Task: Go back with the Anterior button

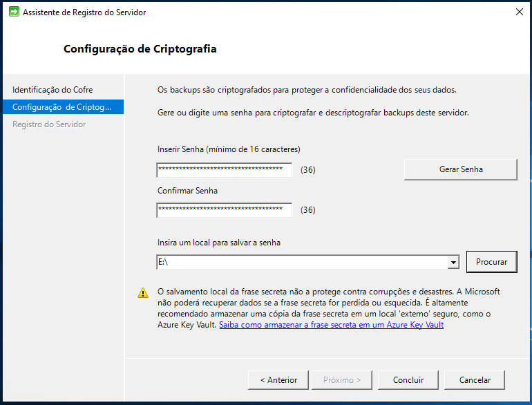Action: (x=278, y=380)
